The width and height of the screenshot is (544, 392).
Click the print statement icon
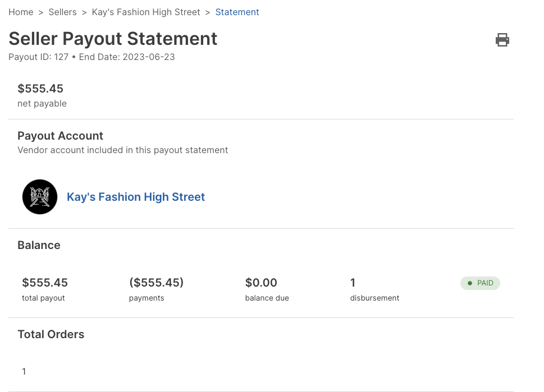(x=502, y=40)
